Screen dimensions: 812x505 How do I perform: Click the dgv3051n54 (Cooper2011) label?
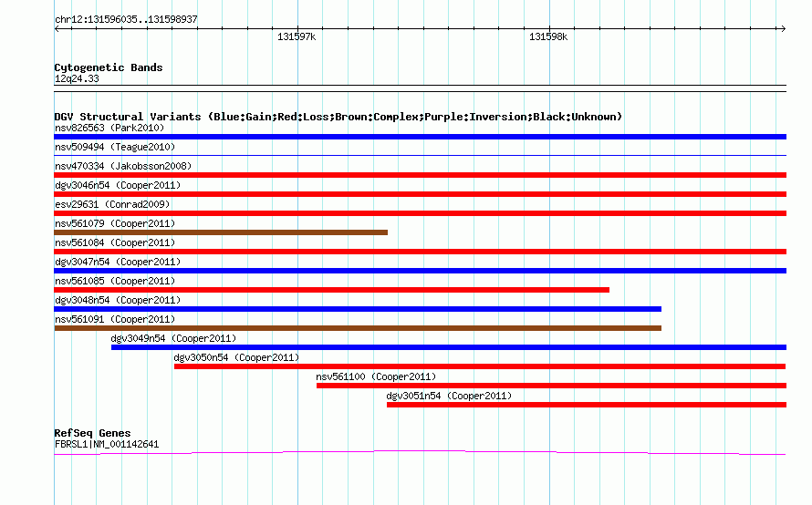click(449, 396)
